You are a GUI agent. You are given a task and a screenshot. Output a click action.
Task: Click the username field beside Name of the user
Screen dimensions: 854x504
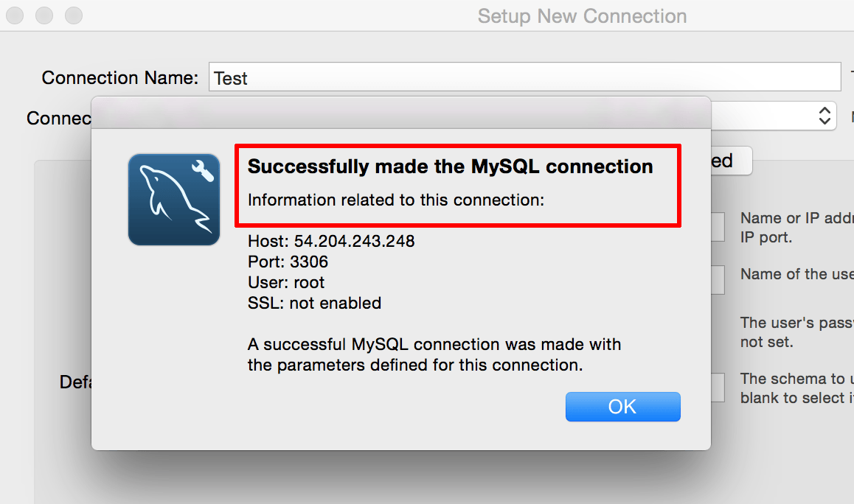(x=718, y=280)
